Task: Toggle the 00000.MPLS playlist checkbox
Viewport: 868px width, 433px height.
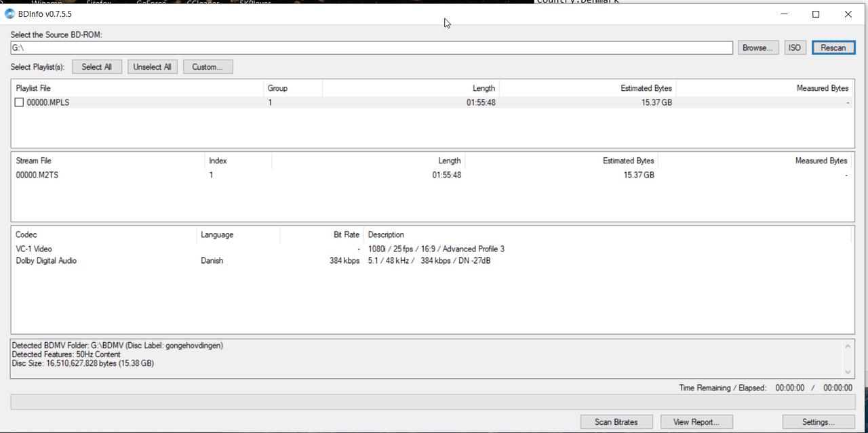Action: coord(19,103)
